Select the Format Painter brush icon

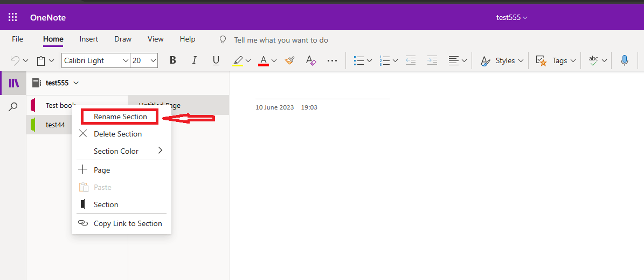[289, 60]
